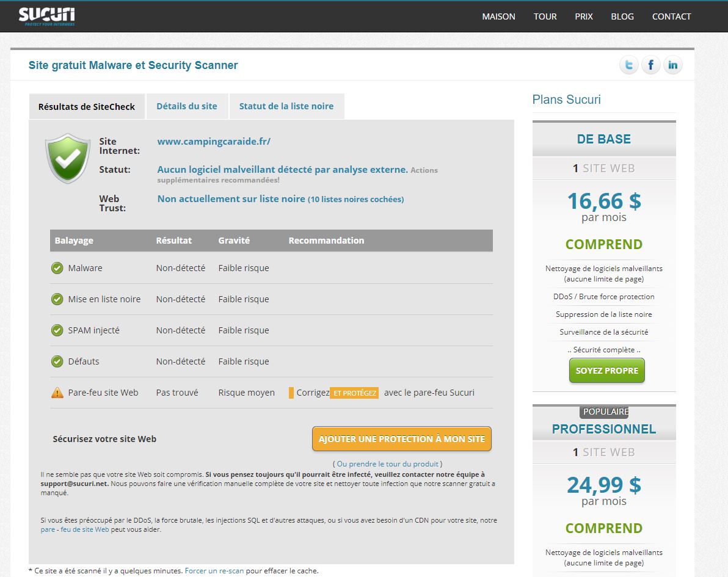Select Résultats de SiteCheck tab

(87, 107)
